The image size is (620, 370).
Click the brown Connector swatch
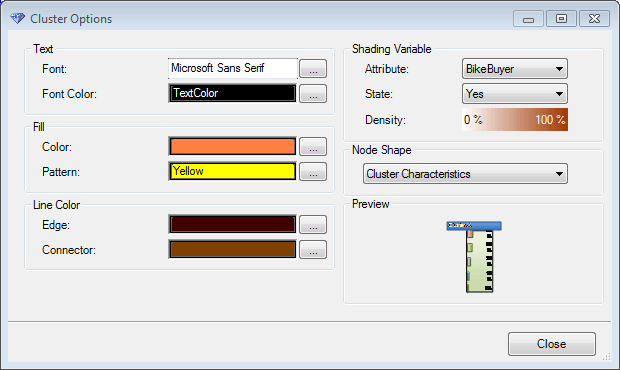[x=232, y=249]
